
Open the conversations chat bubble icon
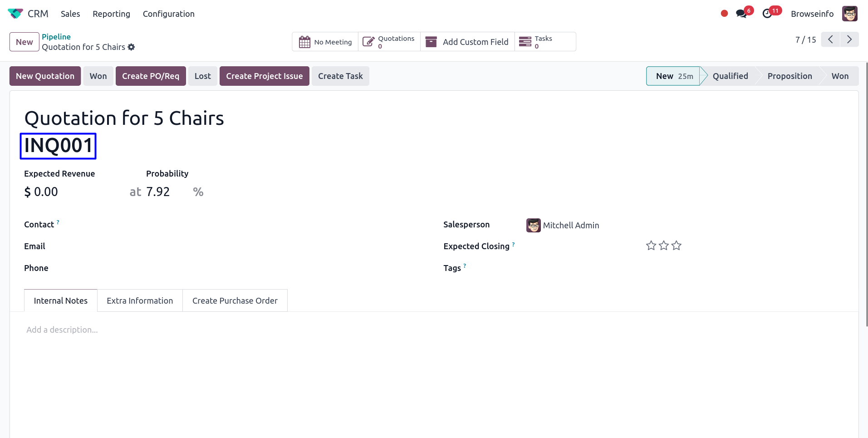(x=741, y=14)
